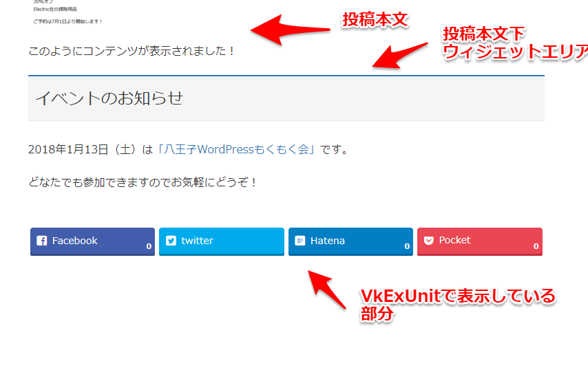The image size is (588, 381).
Task: Click the イベントのお知らせ heading
Action: coord(109,98)
